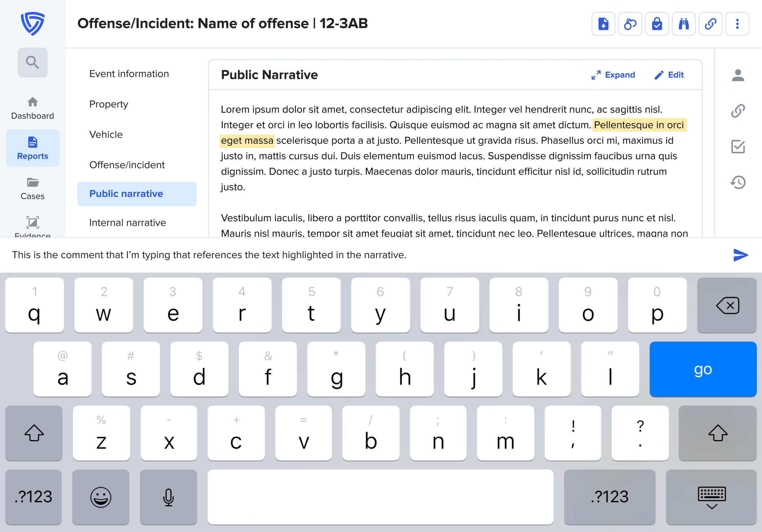Click the person icon in right sidebar
The image size is (762, 532).
click(738, 76)
